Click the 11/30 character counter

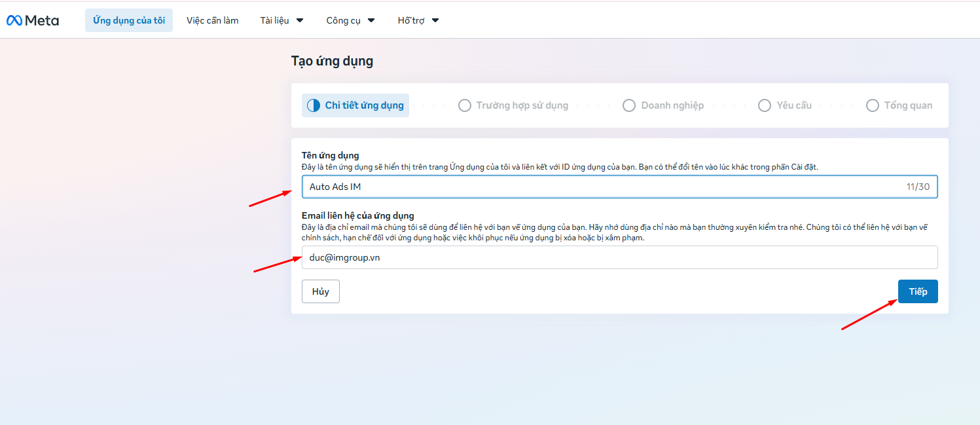tap(918, 187)
